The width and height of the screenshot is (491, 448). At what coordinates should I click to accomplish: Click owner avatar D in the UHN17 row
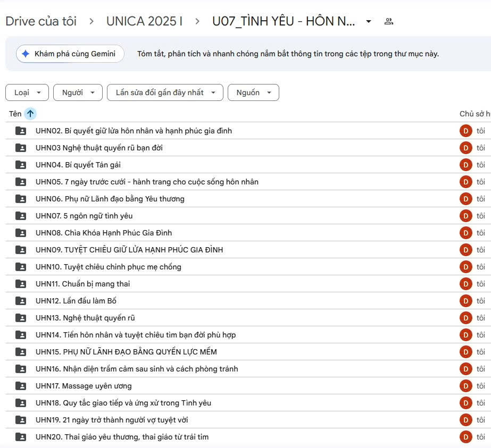click(x=465, y=386)
